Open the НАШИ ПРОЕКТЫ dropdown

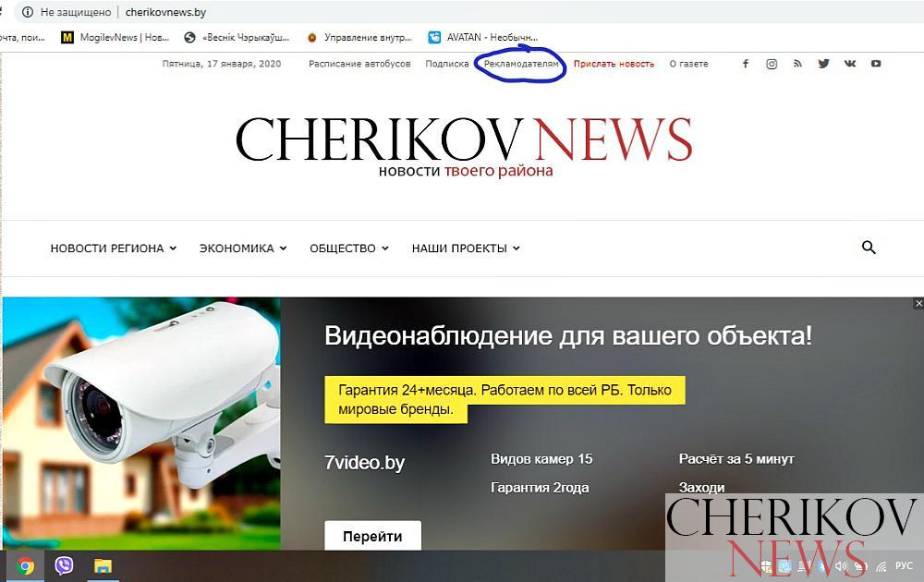pos(466,249)
